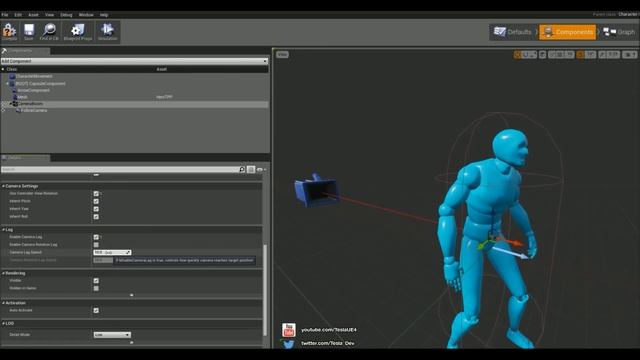Toggle the Auto Activate checkbox
Screen dimensions: 640x360
pos(96,311)
